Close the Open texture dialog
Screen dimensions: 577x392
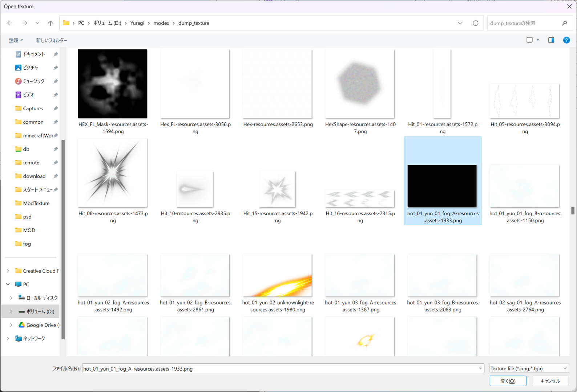pos(569,7)
